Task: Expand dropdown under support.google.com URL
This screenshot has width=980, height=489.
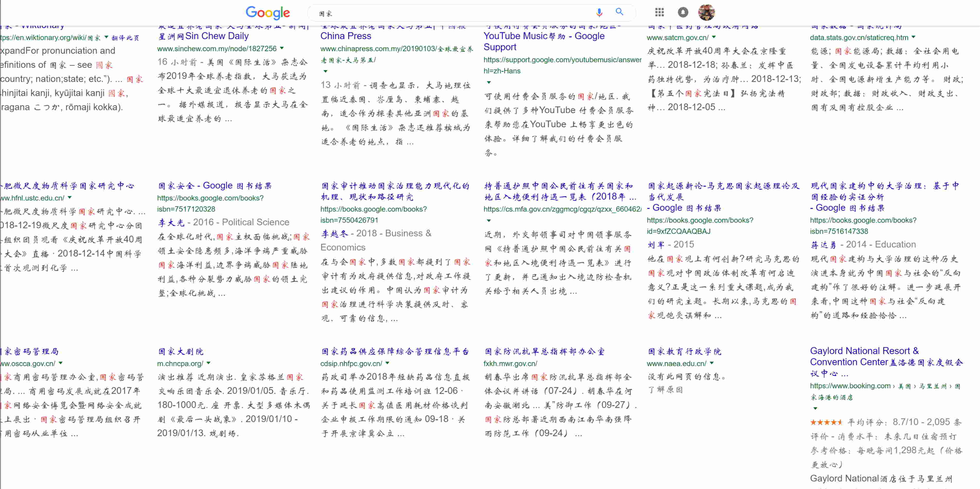Action: click(x=489, y=82)
